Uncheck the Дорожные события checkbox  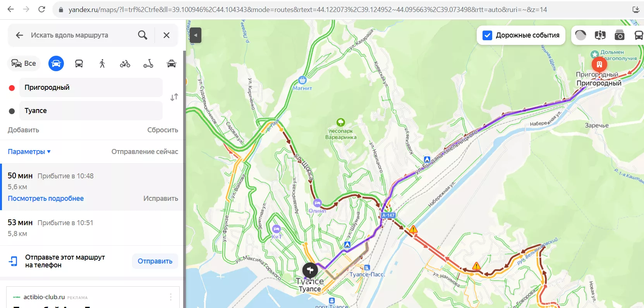(x=487, y=35)
